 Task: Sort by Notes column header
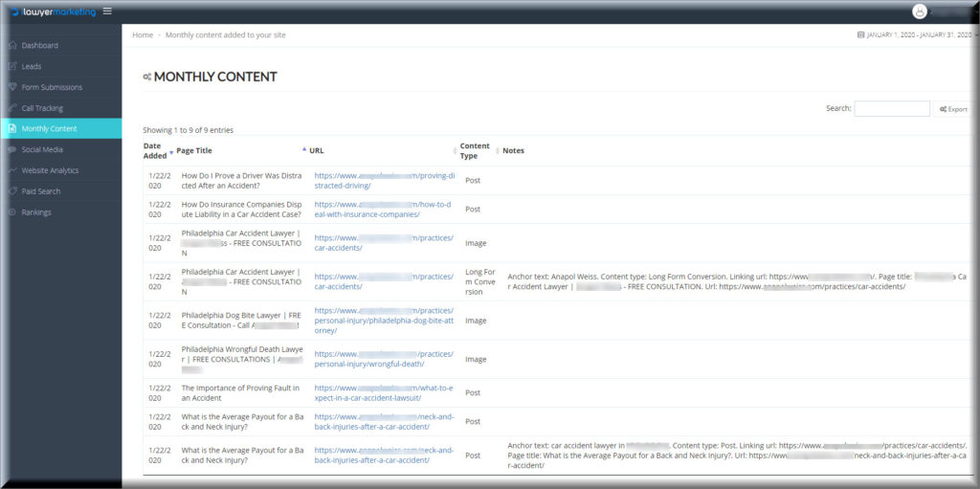point(514,150)
